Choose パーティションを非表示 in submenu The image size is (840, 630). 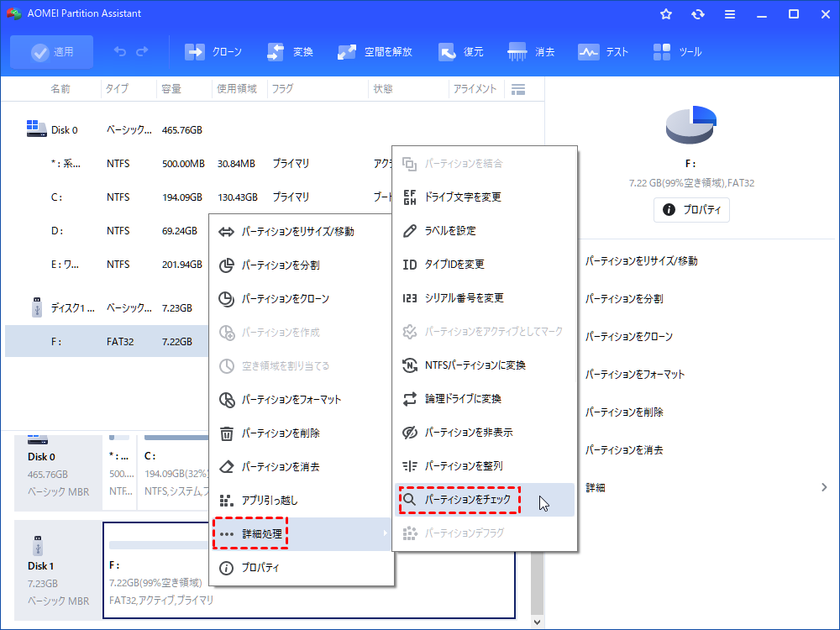pyautogui.click(x=485, y=433)
